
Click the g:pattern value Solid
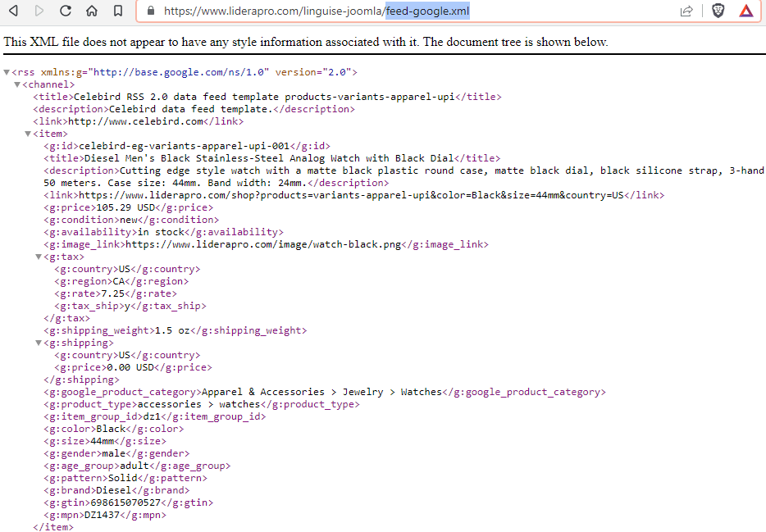click(x=123, y=478)
